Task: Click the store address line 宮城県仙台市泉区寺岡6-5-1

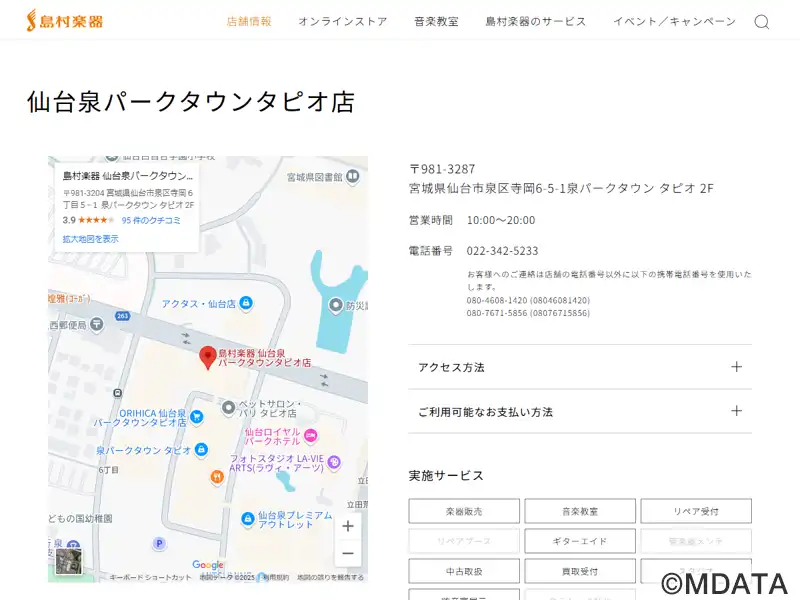Action: click(561, 188)
